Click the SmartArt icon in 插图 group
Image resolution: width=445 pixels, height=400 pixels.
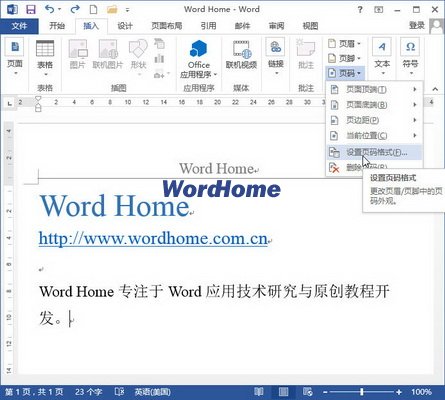(x=159, y=44)
